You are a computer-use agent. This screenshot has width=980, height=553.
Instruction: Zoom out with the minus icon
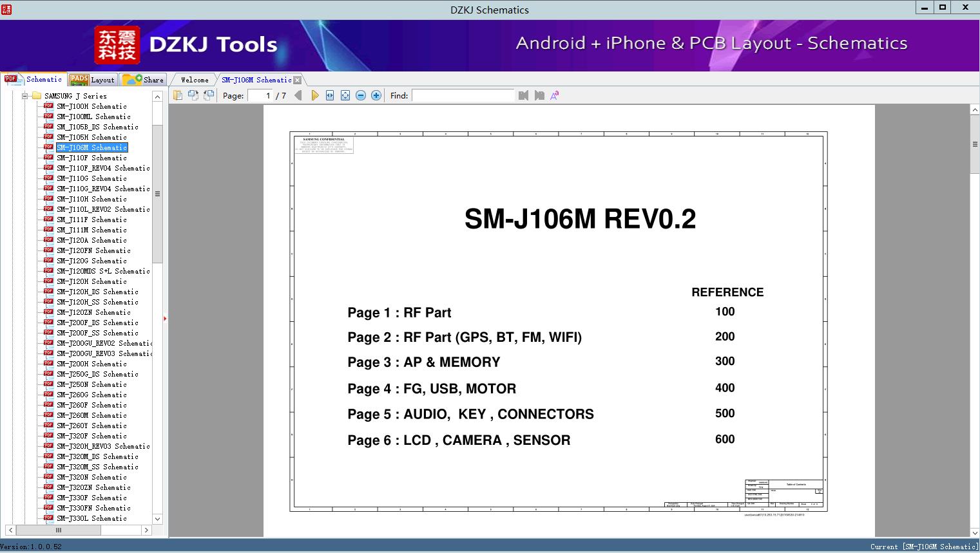(x=361, y=95)
